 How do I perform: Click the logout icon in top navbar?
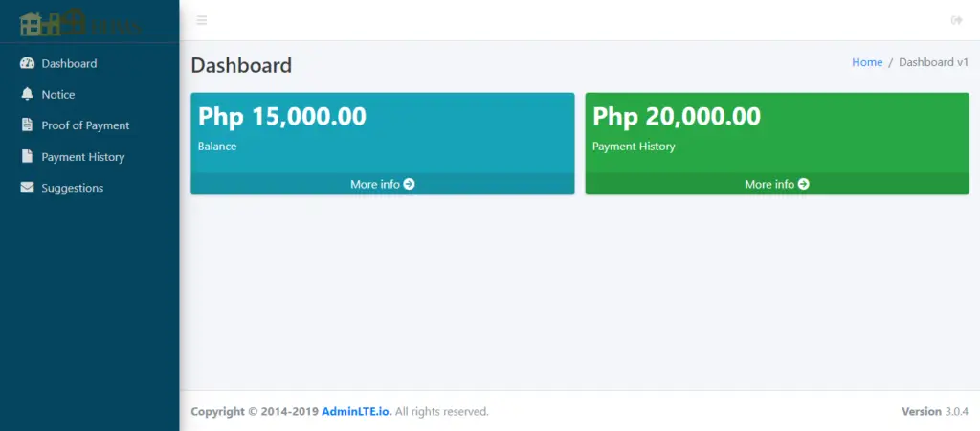click(956, 20)
